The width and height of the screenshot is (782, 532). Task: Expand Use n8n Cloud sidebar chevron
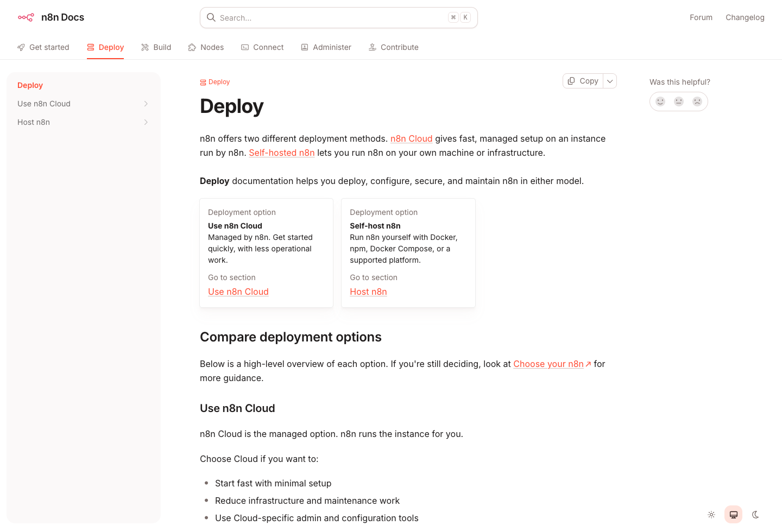coord(146,104)
